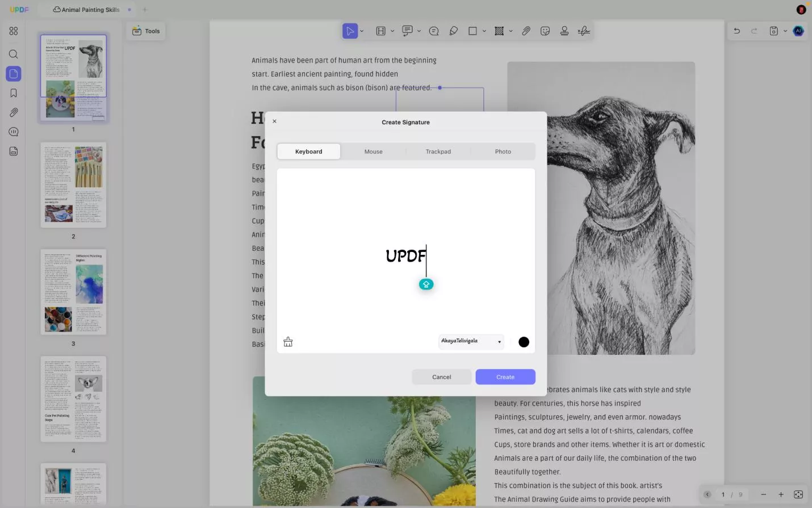812x508 pixels.
Task: Clear the signature with the broom icon
Action: point(288,342)
